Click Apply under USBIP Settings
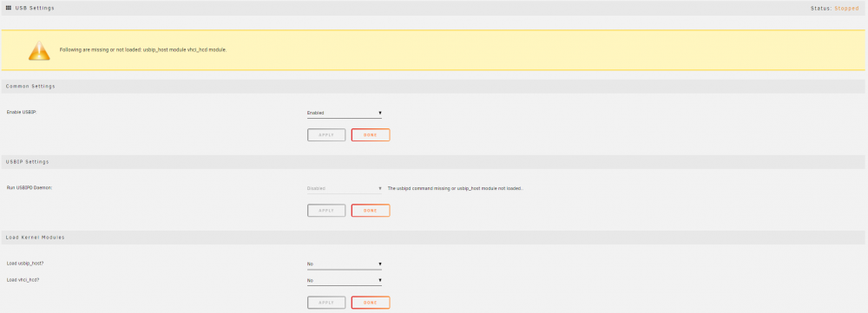The height and width of the screenshot is (313, 868). [x=326, y=211]
